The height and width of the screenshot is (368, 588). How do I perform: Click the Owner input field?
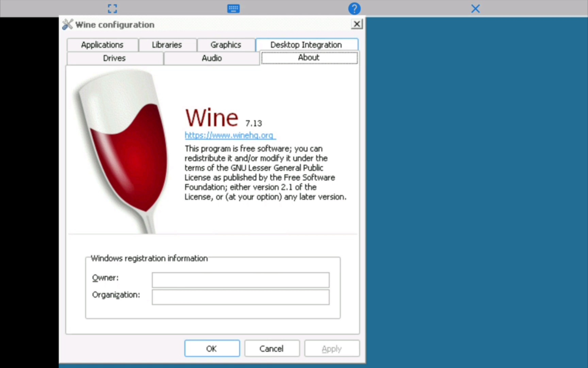click(x=241, y=280)
